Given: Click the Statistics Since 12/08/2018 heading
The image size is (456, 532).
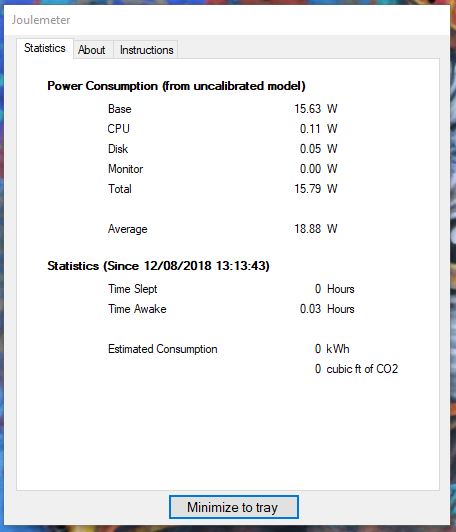Looking at the screenshot, I should 158,266.
